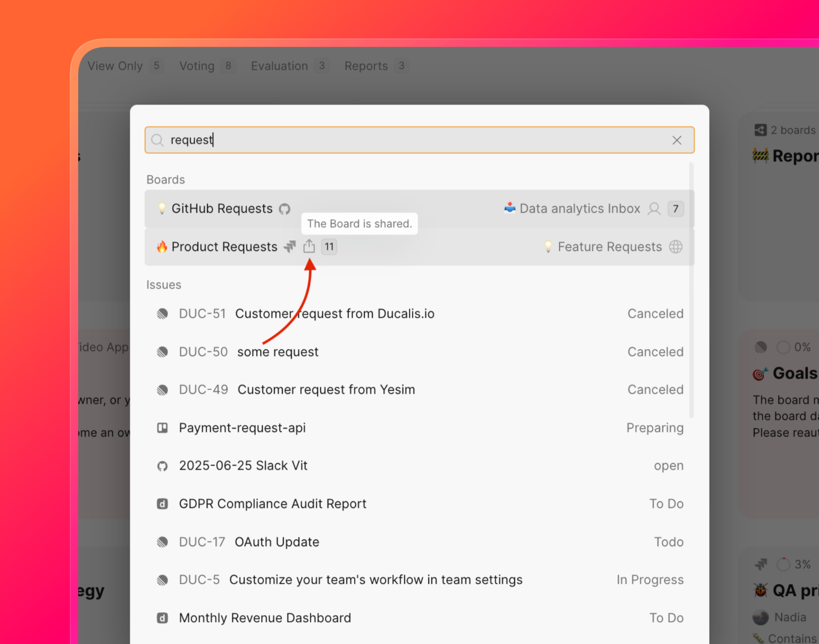819x644 pixels.
Task: Click the Linear icon on the DUC-17 row
Action: 162,542
